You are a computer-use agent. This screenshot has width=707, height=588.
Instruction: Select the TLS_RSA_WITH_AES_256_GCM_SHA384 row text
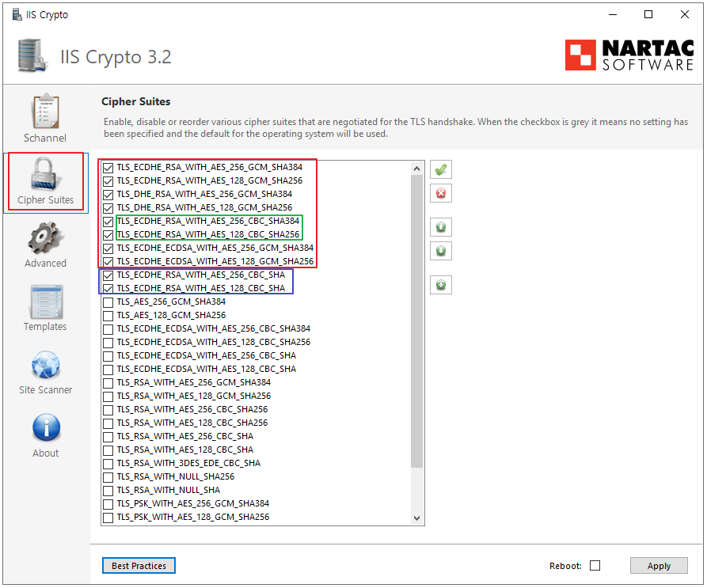click(x=194, y=382)
